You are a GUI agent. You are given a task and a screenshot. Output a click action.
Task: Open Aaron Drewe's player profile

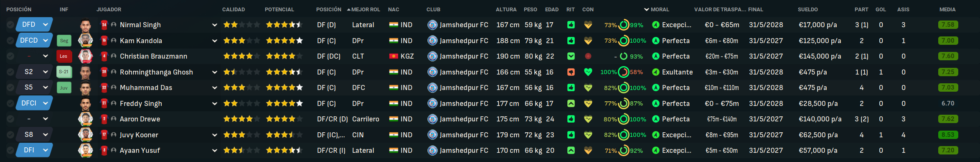point(140,119)
